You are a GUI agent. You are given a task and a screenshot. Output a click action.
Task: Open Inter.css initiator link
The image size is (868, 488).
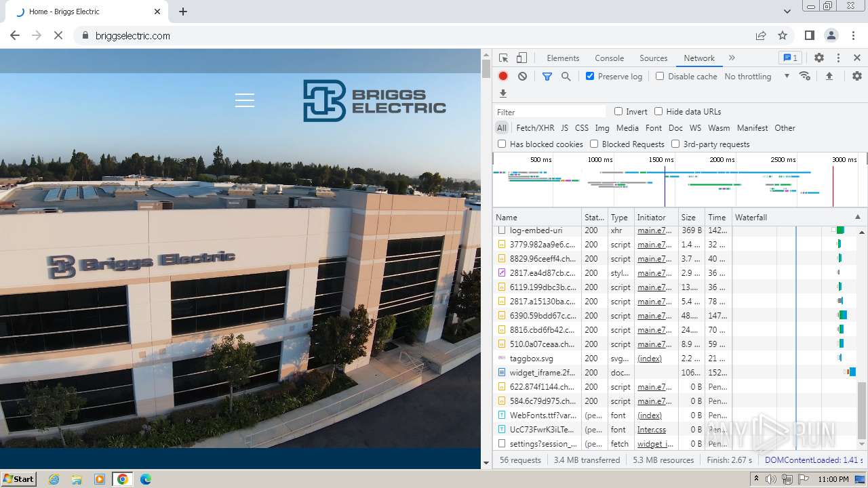click(x=652, y=430)
